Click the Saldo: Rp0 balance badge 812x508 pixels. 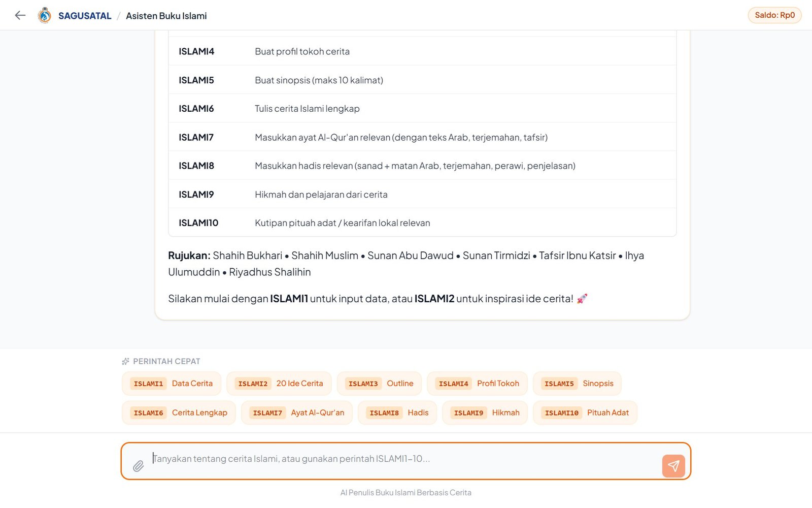(774, 15)
